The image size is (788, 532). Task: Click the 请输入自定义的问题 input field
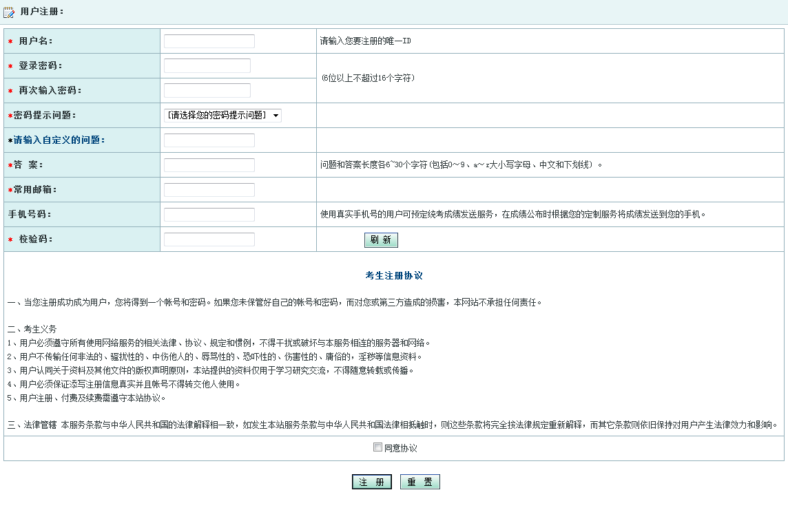click(x=209, y=140)
